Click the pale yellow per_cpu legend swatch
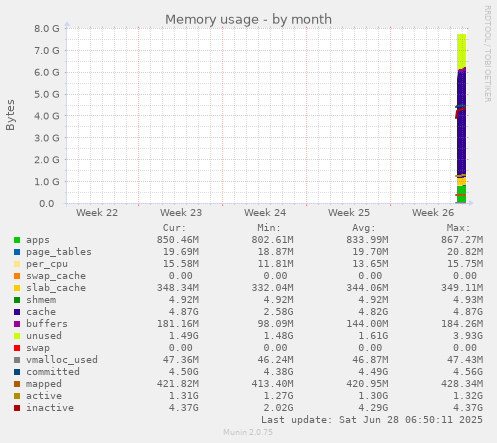Image resolution: width=497 pixels, height=443 pixels. click(x=17, y=264)
